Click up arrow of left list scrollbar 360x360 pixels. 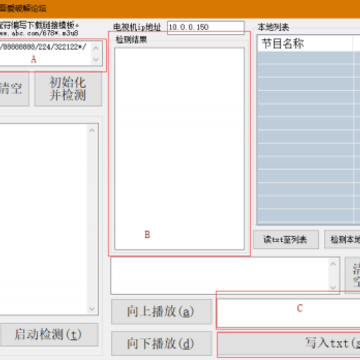point(93,130)
